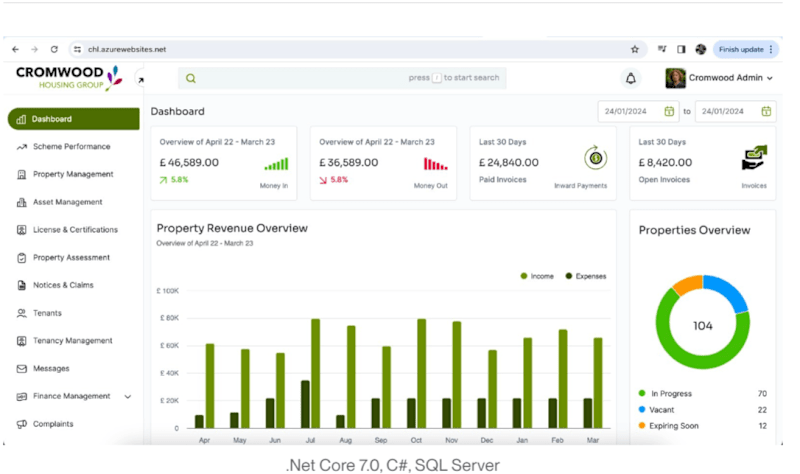Click the Cromwood Admin profile photo
Image resolution: width=800 pixels, height=474 pixels.
tap(676, 78)
